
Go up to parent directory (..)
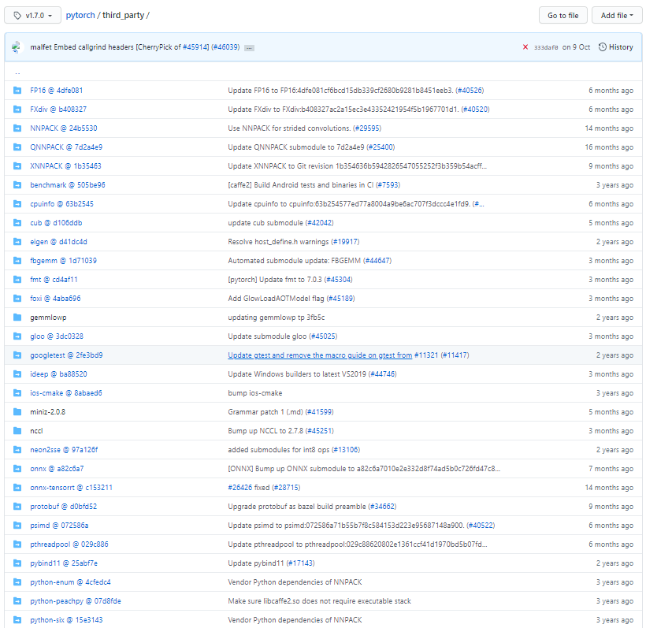[x=17, y=72]
